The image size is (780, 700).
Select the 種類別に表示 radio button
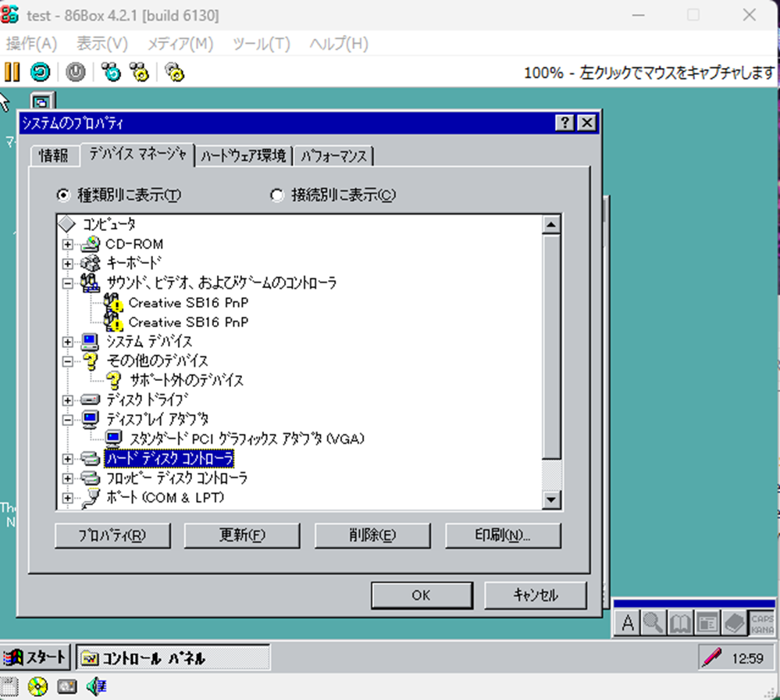click(63, 195)
